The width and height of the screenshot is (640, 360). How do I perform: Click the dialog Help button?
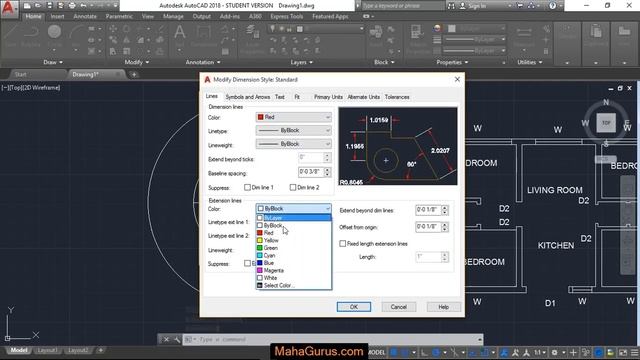coord(444,307)
